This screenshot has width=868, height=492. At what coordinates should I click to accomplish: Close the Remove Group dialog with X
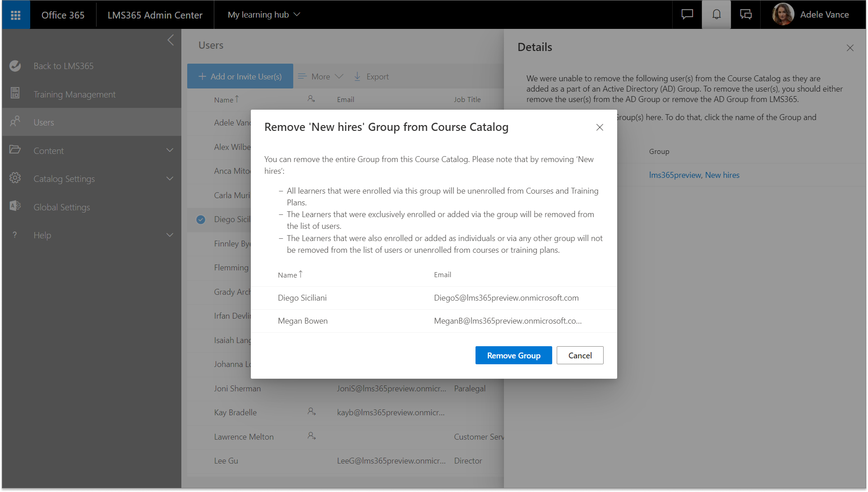tap(600, 127)
